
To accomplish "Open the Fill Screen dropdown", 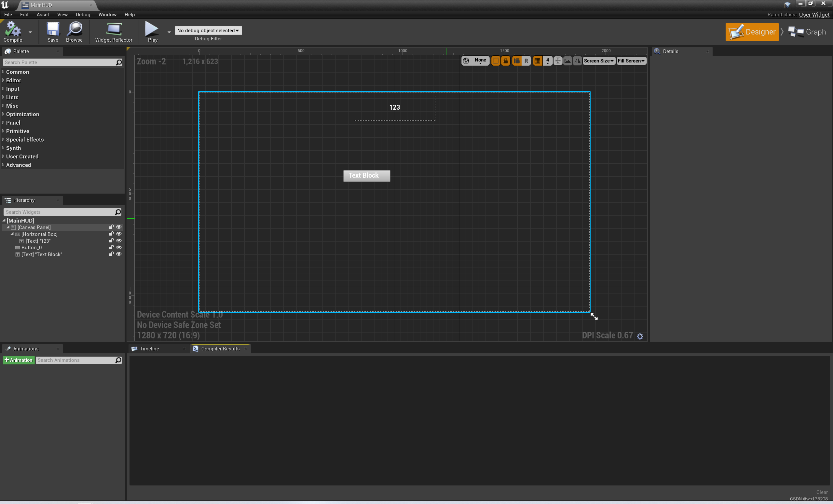I will (x=631, y=61).
